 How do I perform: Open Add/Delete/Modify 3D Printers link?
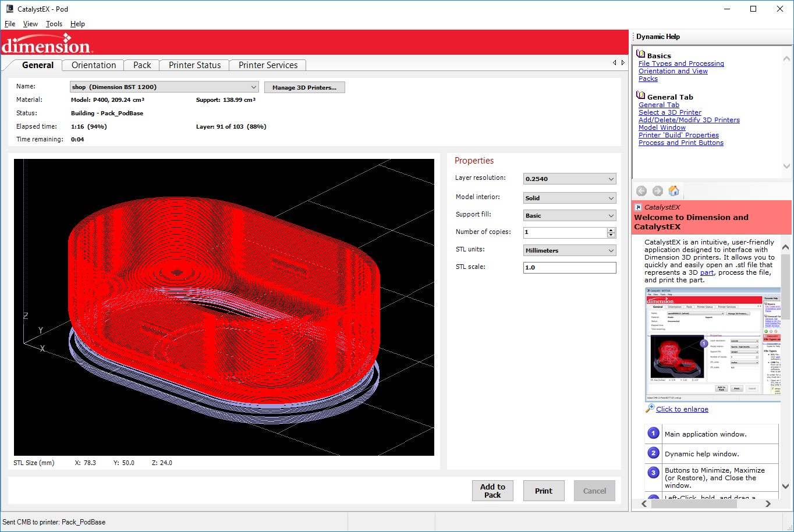click(689, 120)
